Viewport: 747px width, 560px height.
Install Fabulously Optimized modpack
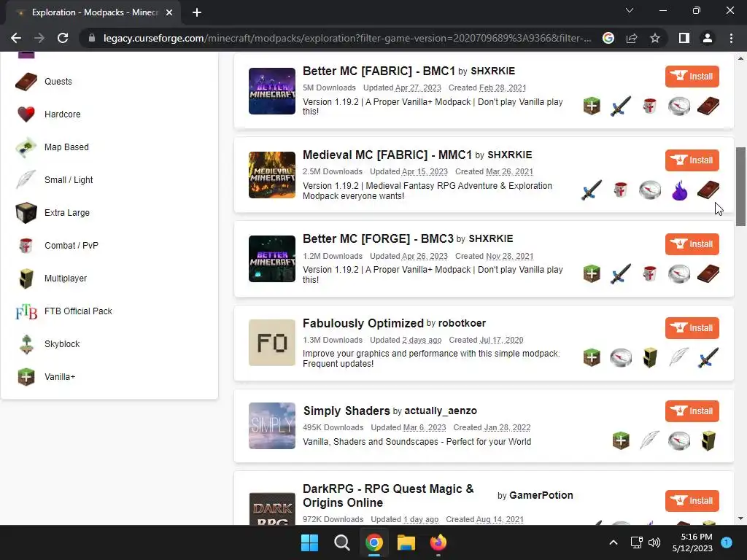pos(692,327)
